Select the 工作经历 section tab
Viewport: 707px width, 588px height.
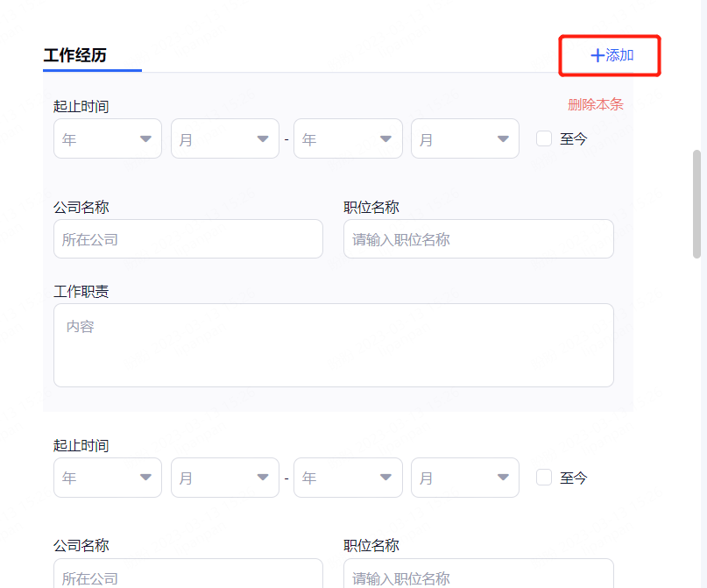pos(75,55)
